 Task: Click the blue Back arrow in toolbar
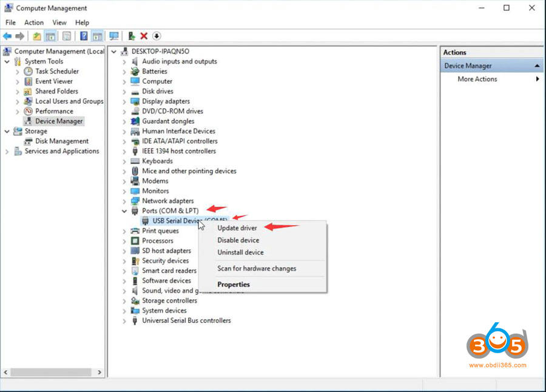[x=7, y=36]
